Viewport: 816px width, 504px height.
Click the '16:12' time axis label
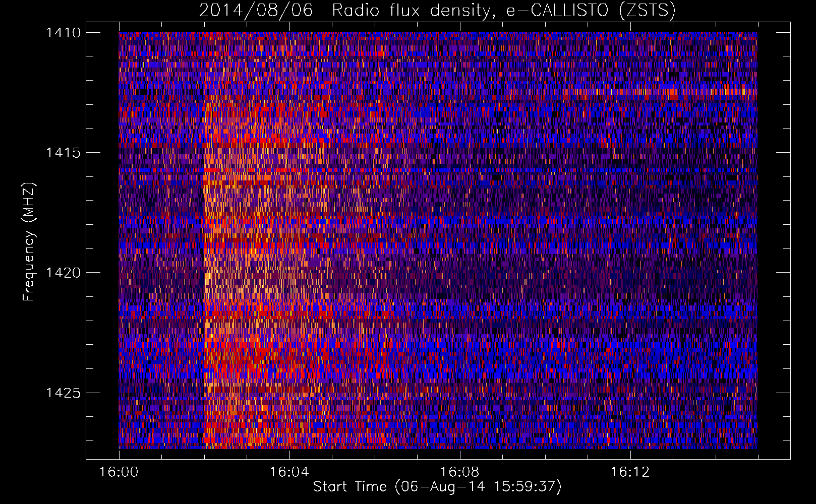click(630, 472)
